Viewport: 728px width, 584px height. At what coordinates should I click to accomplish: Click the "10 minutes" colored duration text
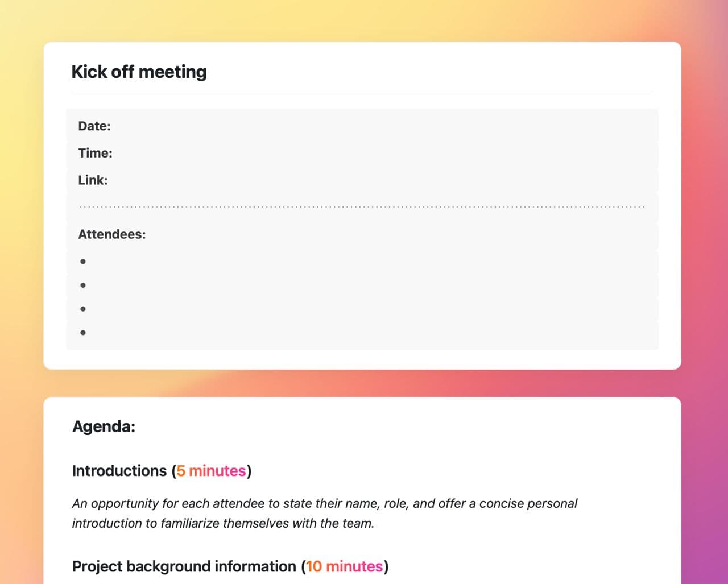[345, 566]
